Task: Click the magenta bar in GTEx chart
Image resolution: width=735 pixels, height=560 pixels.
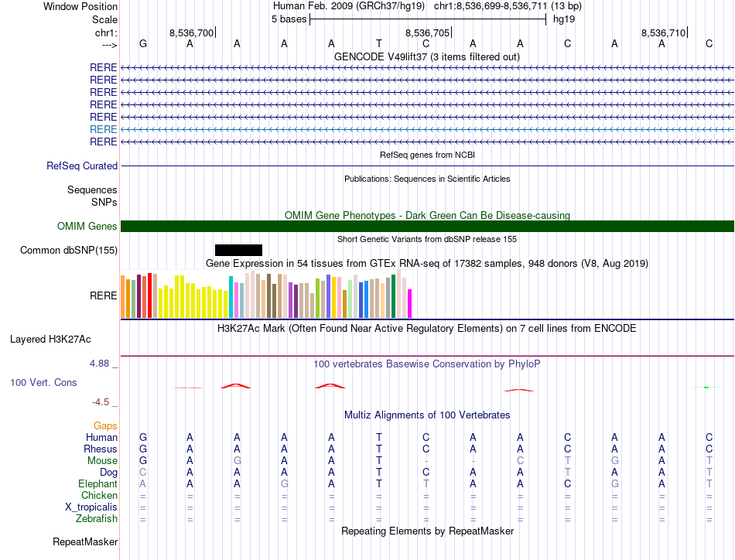Action: (x=410, y=304)
